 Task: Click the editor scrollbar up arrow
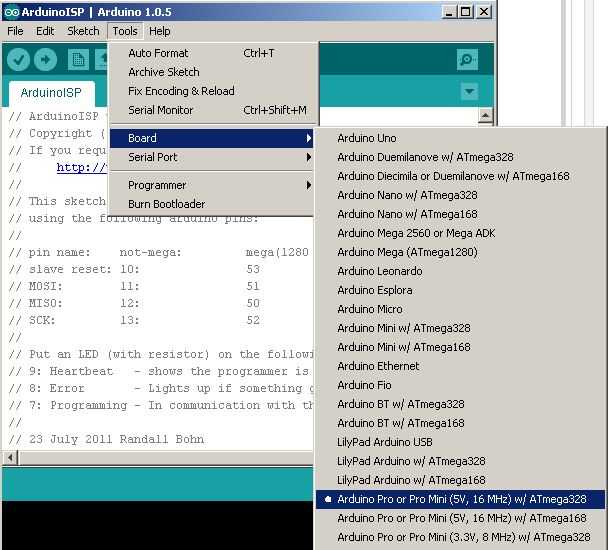[x=485, y=116]
